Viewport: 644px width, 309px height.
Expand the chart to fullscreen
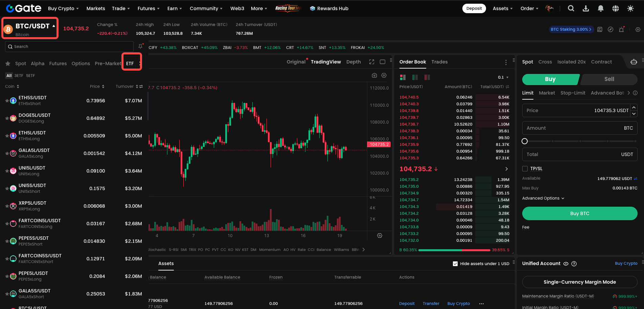pyautogui.click(x=372, y=62)
